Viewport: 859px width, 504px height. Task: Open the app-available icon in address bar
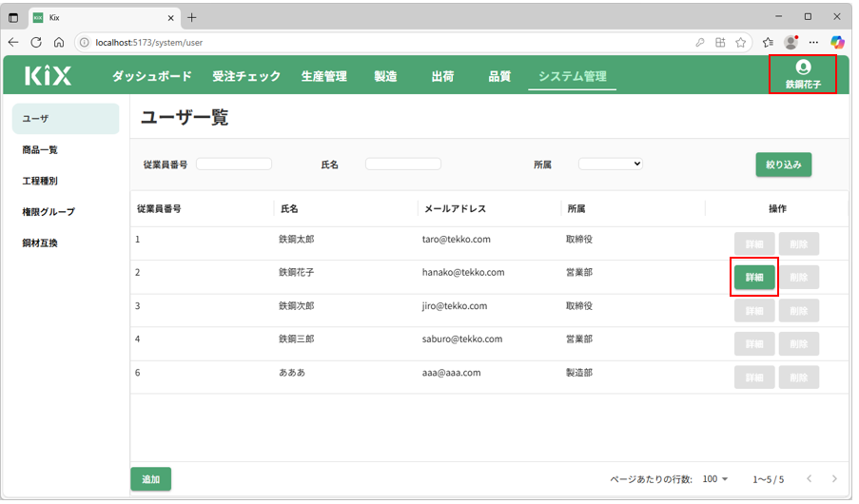(x=720, y=42)
